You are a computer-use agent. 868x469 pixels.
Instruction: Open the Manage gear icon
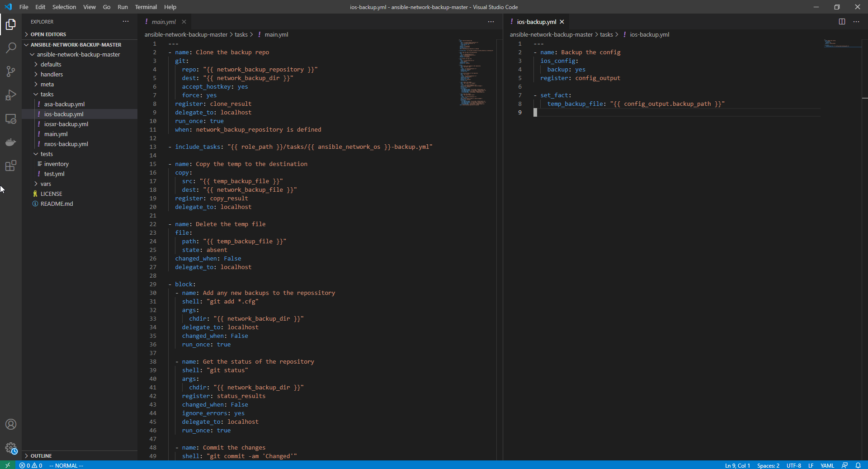[11, 448]
